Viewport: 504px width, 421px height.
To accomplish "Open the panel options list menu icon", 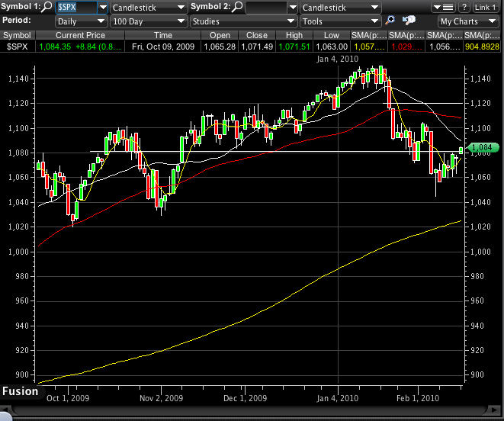I will [443, 7].
